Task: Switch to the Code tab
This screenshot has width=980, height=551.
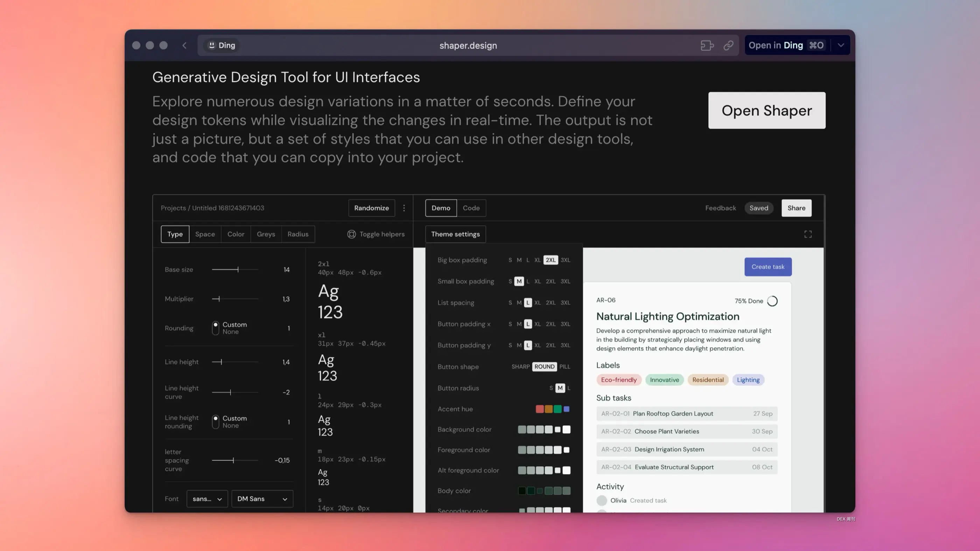Action: (x=471, y=208)
